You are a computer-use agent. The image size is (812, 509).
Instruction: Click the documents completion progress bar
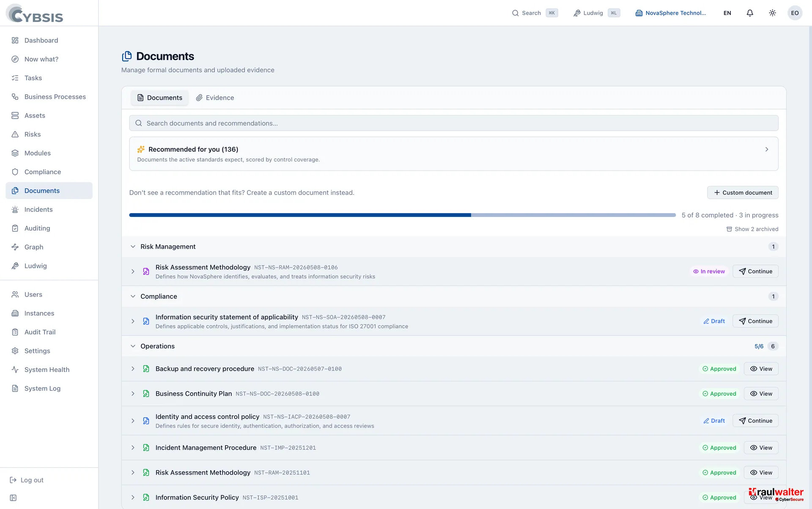(402, 215)
